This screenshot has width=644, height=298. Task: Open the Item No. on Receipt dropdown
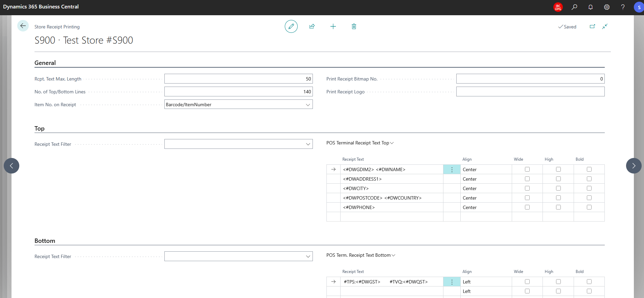pos(238,105)
